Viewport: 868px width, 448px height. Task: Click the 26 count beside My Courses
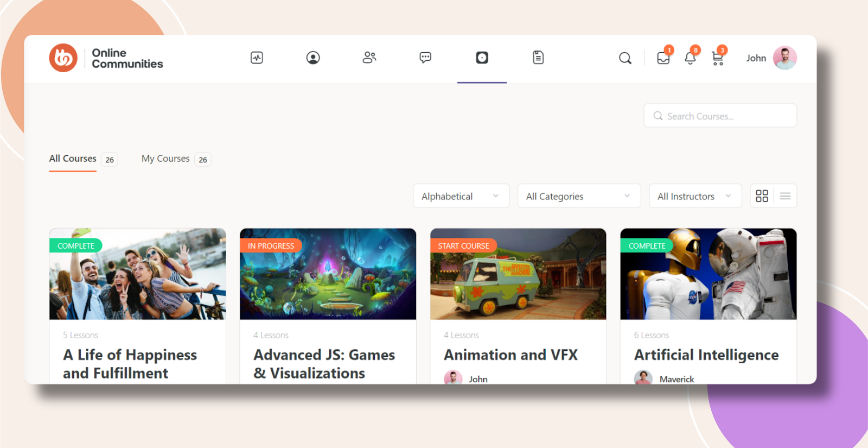(x=203, y=160)
